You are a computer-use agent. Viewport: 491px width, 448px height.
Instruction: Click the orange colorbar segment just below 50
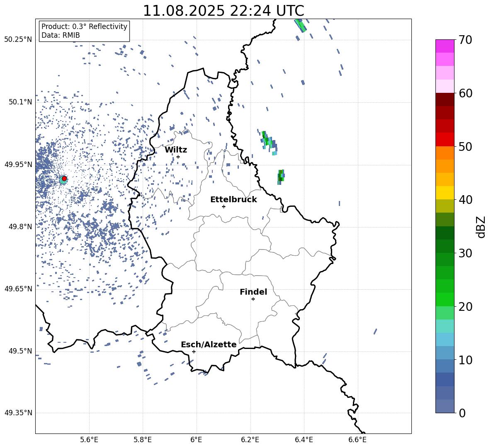445,153
